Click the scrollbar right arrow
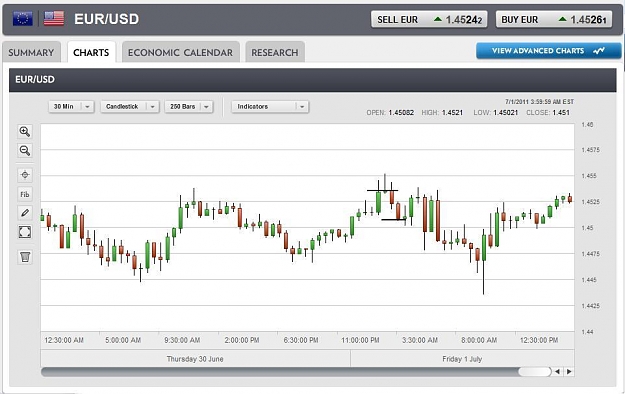625x394 pixels. [x=569, y=372]
